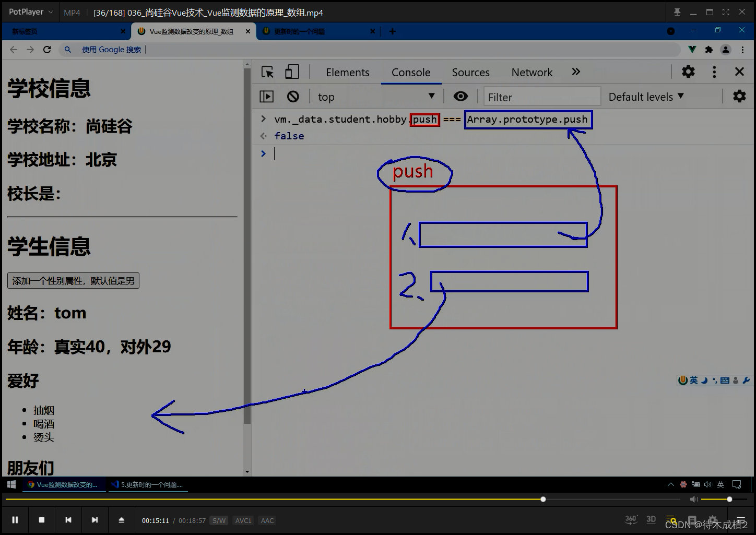This screenshot has height=535, width=756.
Task: Open DevTools settings gear
Action: click(x=689, y=72)
